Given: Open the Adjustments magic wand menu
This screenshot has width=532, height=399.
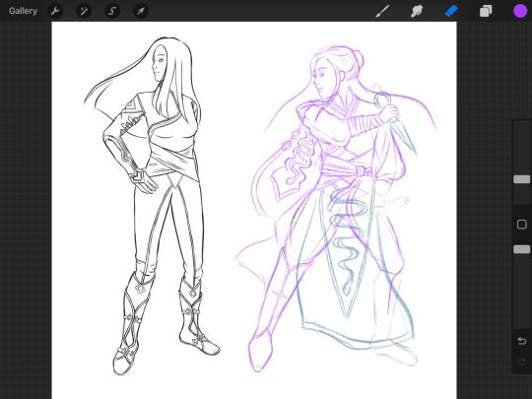Looking at the screenshot, I should tap(84, 11).
